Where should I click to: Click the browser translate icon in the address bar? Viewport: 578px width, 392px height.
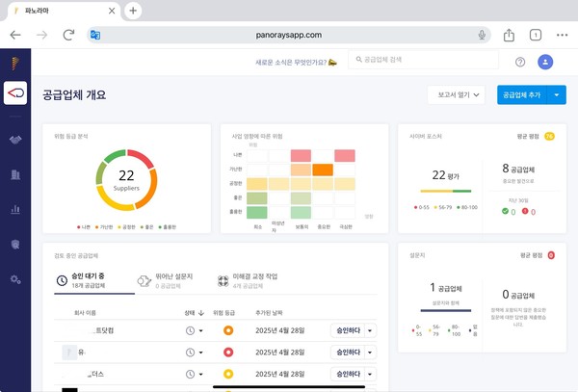tap(95, 35)
